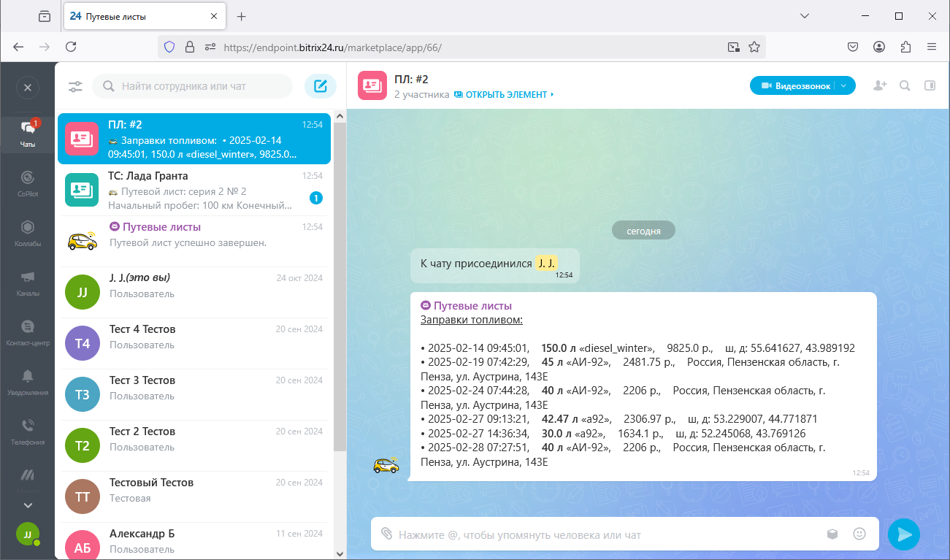This screenshot has height=560, width=950.
Task: Click the сегодня date label
Action: (x=643, y=231)
